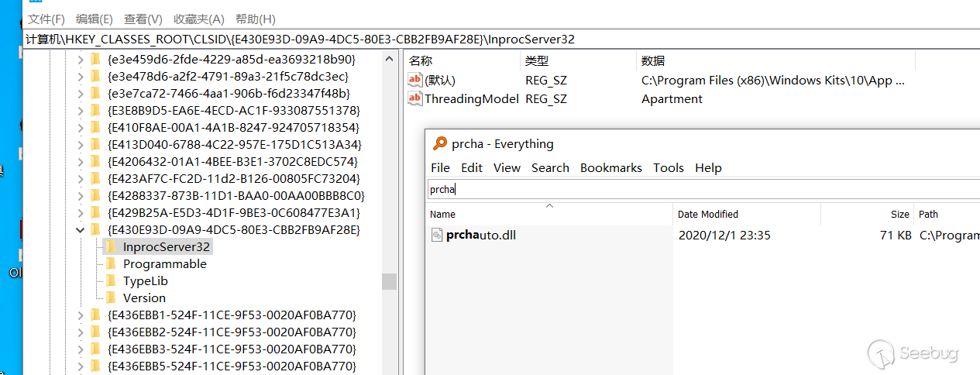This screenshot has width=980, height=375.
Task: Open the 编辑(E) menu
Action: pos(95,19)
